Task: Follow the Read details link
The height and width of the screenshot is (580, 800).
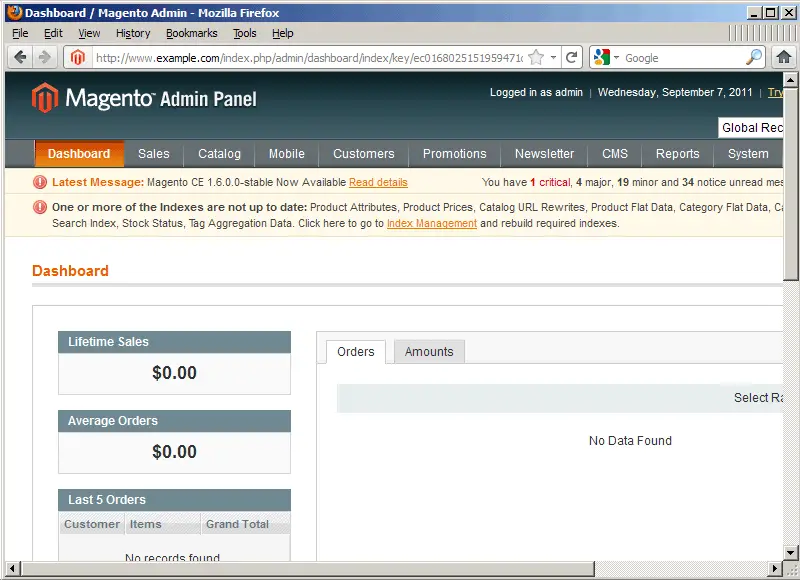Action: tap(378, 182)
